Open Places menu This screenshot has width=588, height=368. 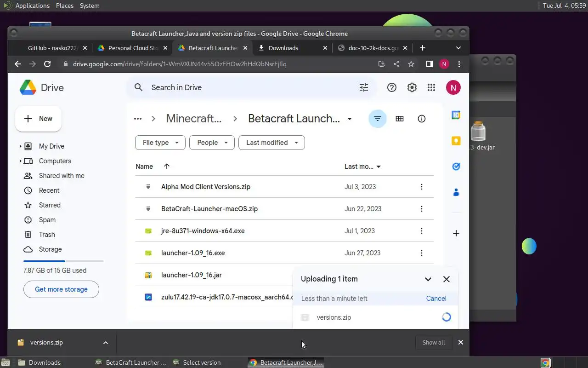click(65, 6)
